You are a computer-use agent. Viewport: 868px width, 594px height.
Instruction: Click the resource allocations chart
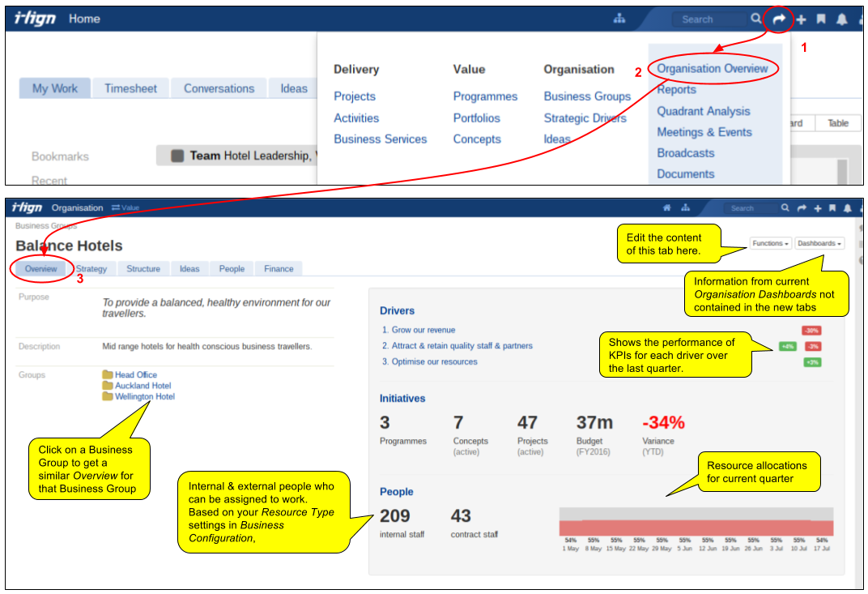point(696,522)
